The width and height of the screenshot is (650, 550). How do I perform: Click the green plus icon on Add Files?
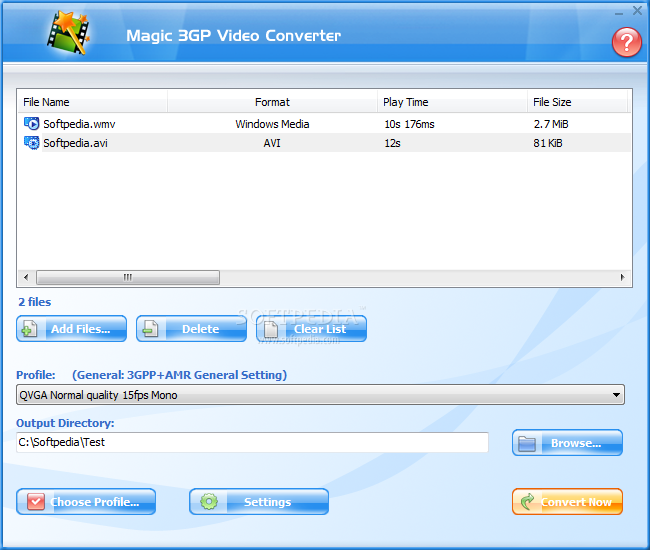(x=29, y=329)
